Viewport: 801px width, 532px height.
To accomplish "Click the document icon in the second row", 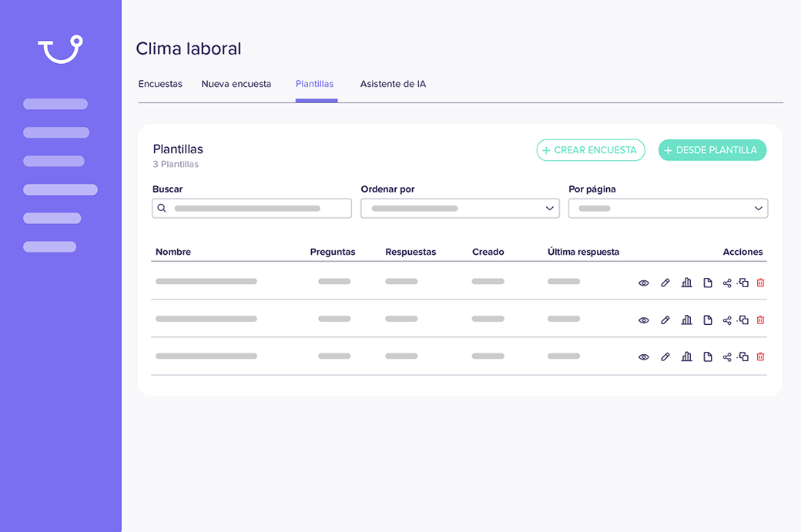I will [707, 320].
